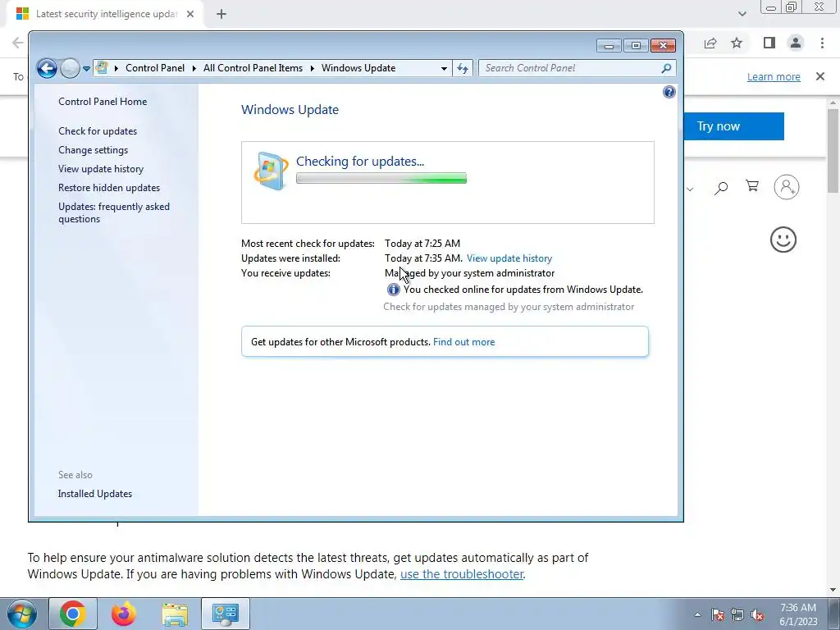The width and height of the screenshot is (840, 630).
Task: Click use the troubleshooter link
Action: point(462,574)
